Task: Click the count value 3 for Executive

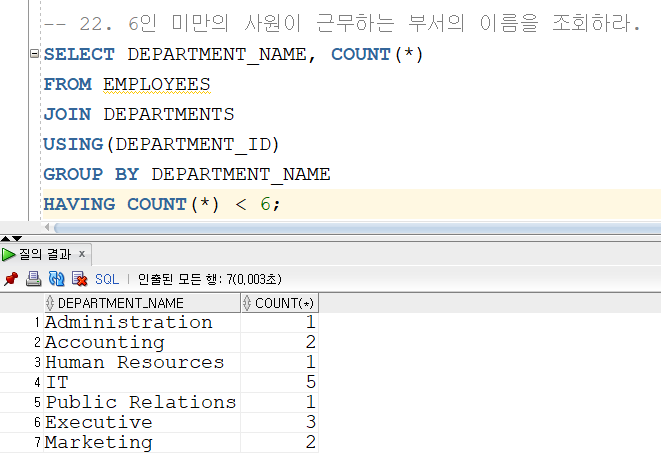Action: coord(279,422)
